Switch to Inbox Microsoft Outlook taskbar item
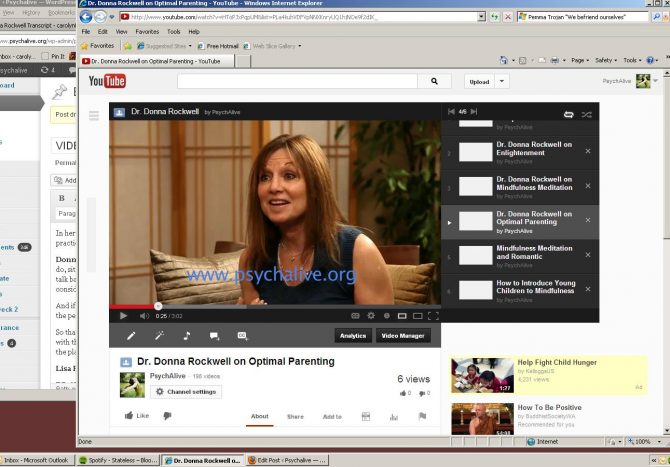 [x=37, y=460]
